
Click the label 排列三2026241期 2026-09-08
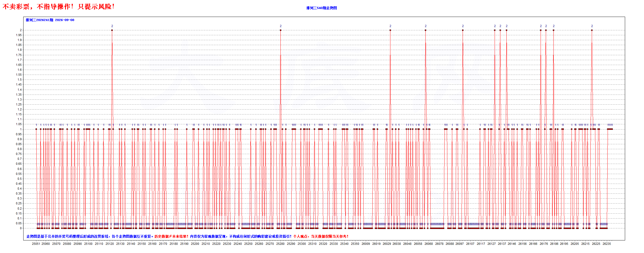pyautogui.click(x=50, y=20)
